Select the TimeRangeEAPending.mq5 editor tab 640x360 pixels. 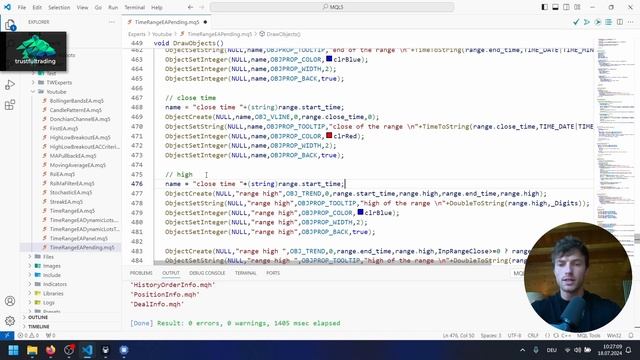[x=167, y=22]
